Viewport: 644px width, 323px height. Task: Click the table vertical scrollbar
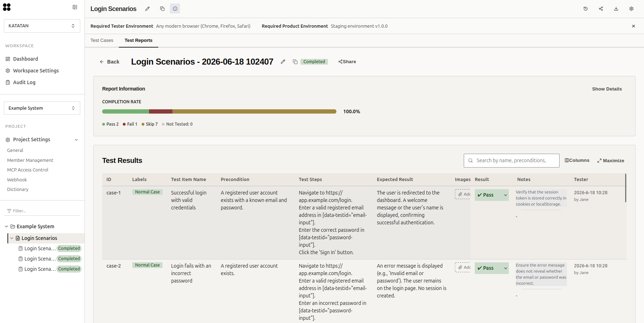pyautogui.click(x=626, y=188)
